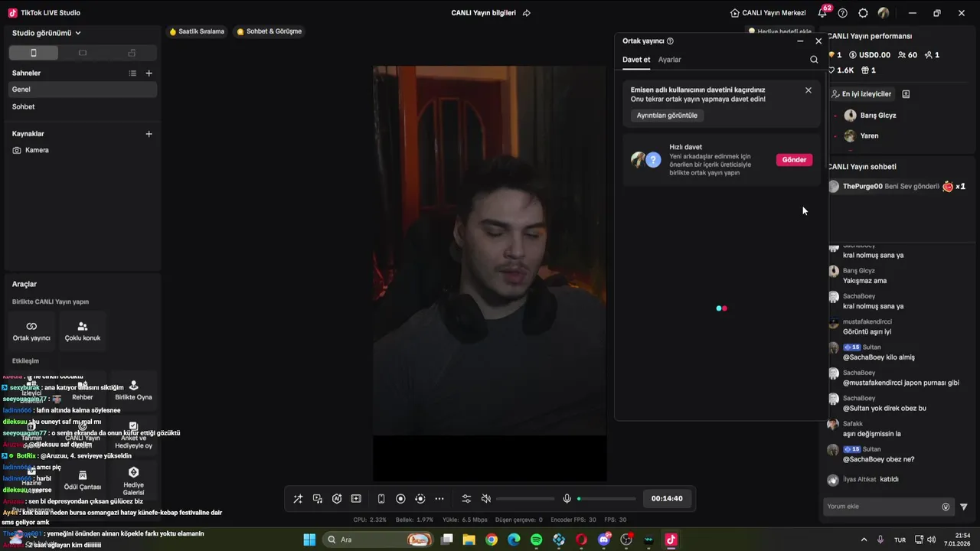
Task: Open the En iyi izleyiciler tab
Action: click(861, 94)
